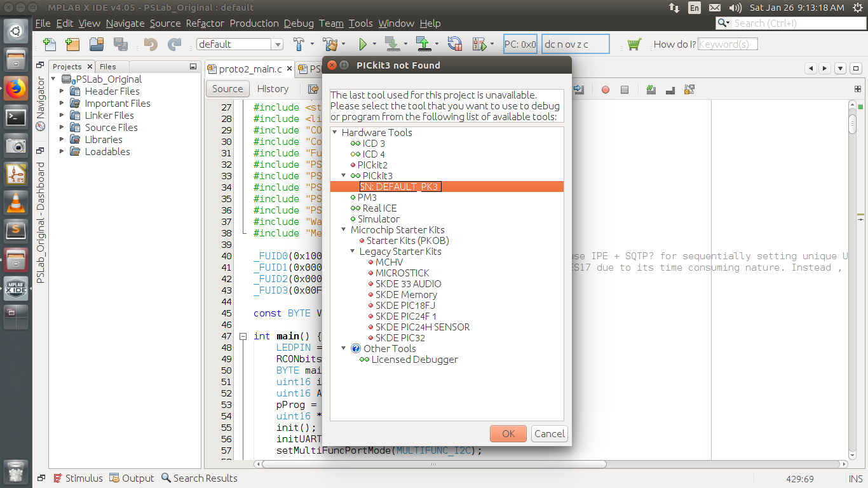This screenshot has width=868, height=488.
Task: Select Licensed Debugger under Other Tools
Action: (x=415, y=360)
